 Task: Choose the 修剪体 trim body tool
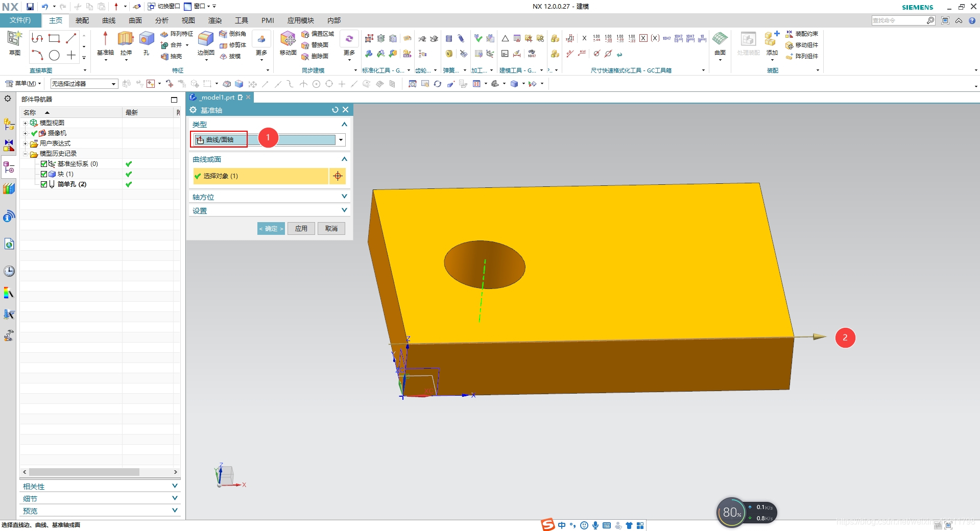233,45
